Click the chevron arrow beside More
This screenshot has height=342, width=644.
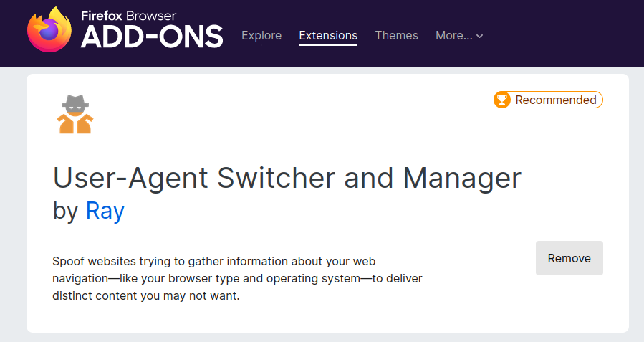click(479, 36)
